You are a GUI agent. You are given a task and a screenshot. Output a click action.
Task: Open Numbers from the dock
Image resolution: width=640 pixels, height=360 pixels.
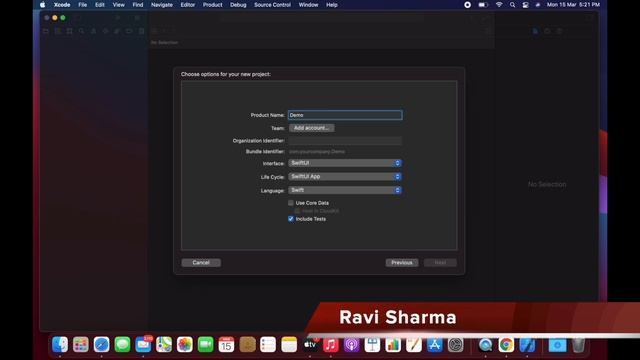(x=393, y=344)
